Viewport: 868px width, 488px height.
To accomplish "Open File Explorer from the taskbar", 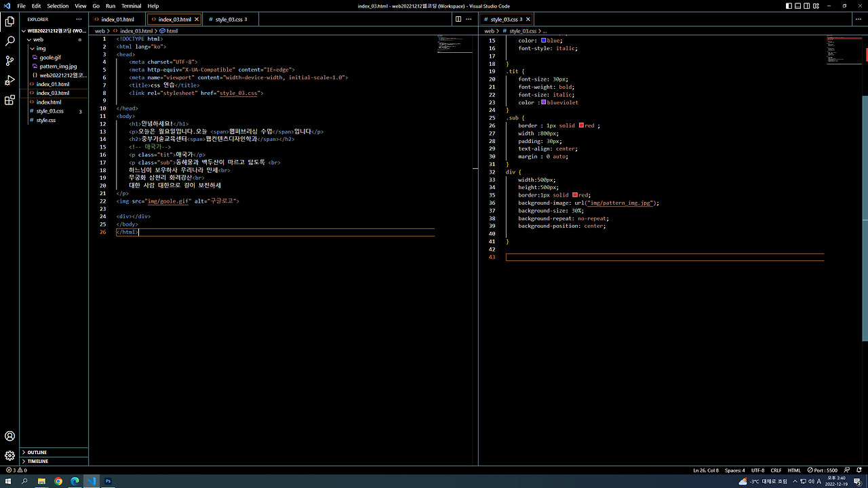I will [x=41, y=481].
